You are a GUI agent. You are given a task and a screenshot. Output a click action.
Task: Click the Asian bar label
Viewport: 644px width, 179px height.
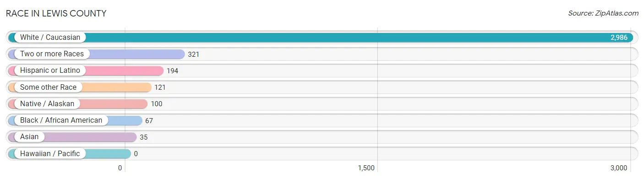tap(30, 137)
